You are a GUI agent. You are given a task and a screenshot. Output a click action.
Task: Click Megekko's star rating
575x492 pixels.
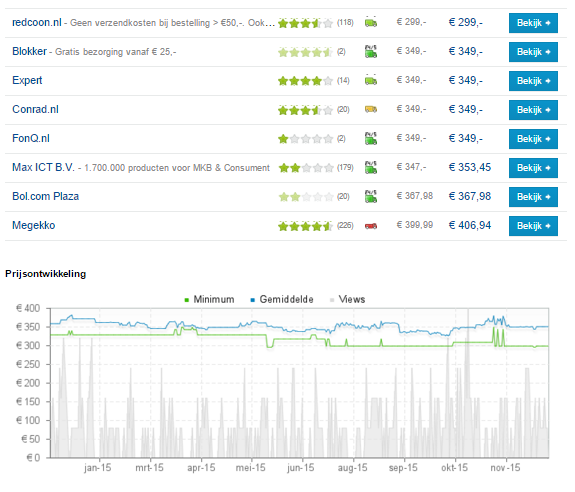coord(305,226)
